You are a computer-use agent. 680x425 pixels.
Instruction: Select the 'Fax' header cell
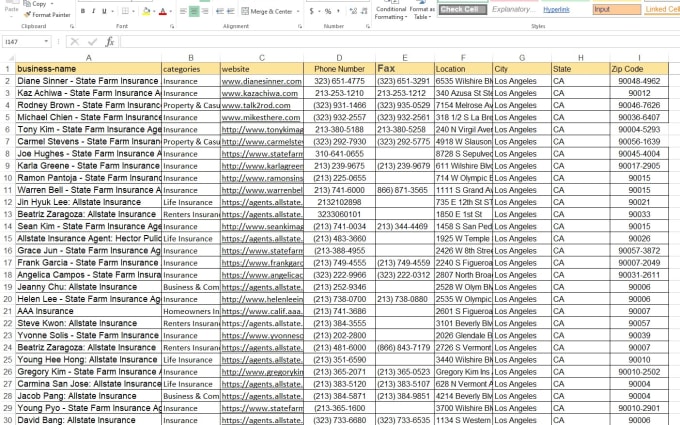pyautogui.click(x=405, y=69)
